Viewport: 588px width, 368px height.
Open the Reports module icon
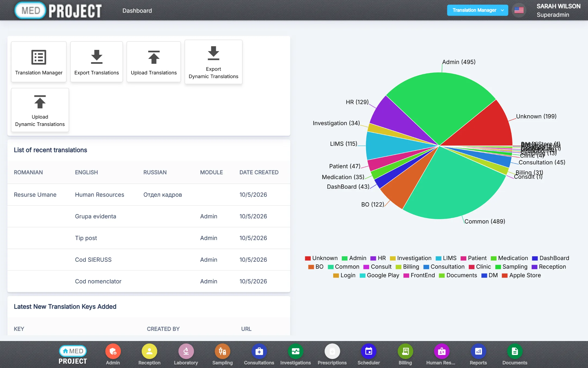478,355
